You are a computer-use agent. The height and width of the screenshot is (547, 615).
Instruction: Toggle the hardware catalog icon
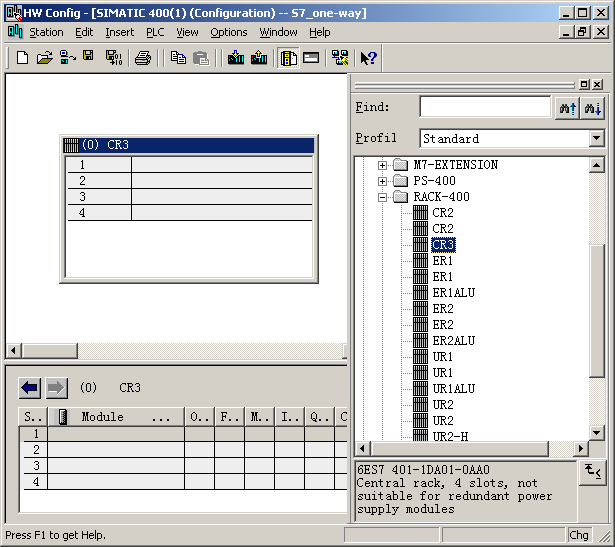tap(288, 58)
